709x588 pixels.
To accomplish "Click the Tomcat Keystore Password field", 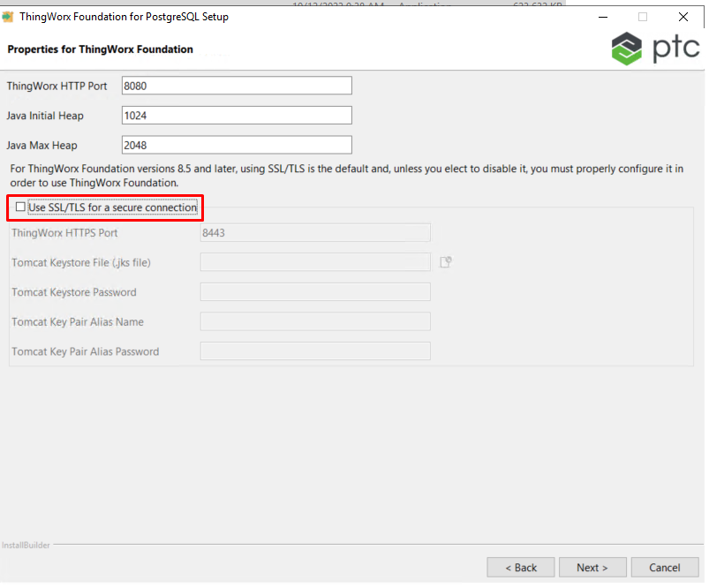I will (x=314, y=292).
